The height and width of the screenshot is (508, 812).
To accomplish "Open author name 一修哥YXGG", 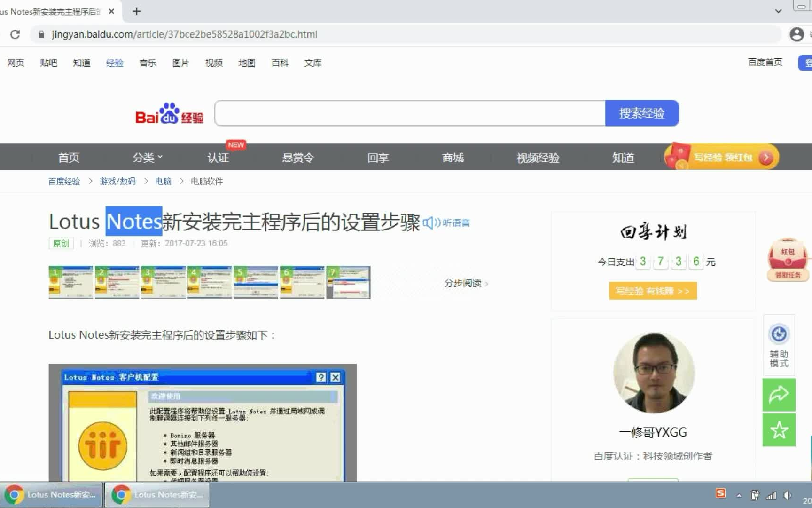I will pyautogui.click(x=653, y=432).
